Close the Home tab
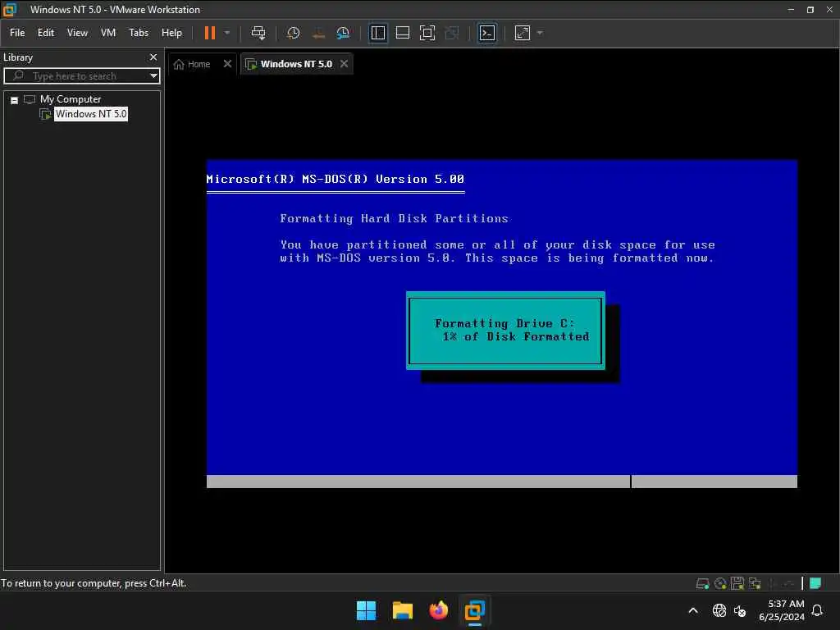 click(228, 64)
